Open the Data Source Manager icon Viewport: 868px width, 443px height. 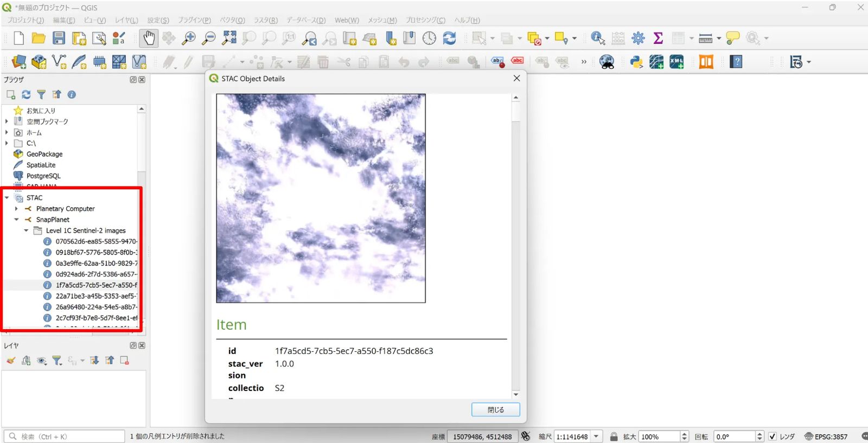18,62
